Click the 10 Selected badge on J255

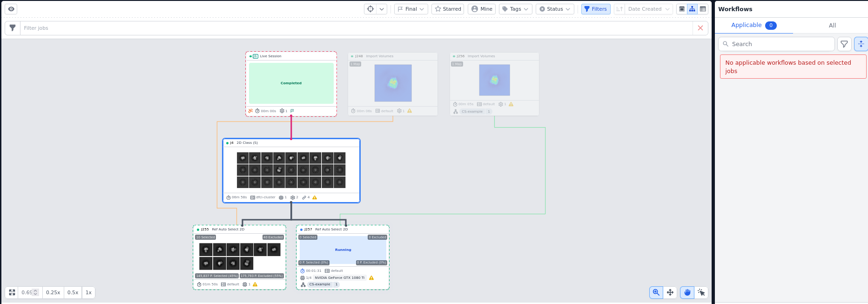pos(205,237)
